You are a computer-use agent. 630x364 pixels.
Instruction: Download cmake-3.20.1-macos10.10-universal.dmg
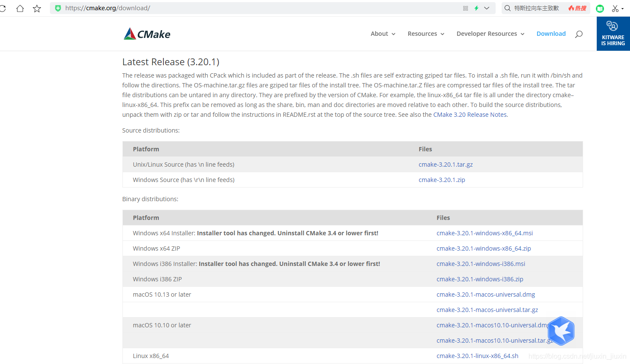[493, 325]
